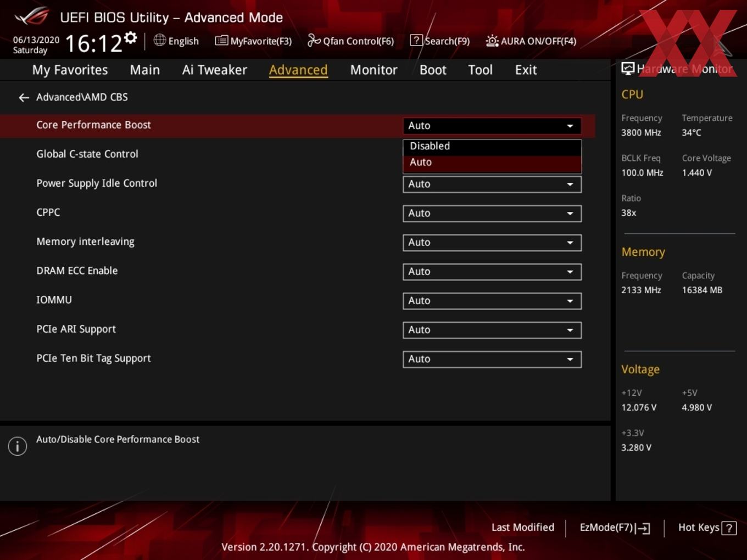Click Core Voltage value 1.440 V
The width and height of the screenshot is (747, 560).
(x=697, y=173)
